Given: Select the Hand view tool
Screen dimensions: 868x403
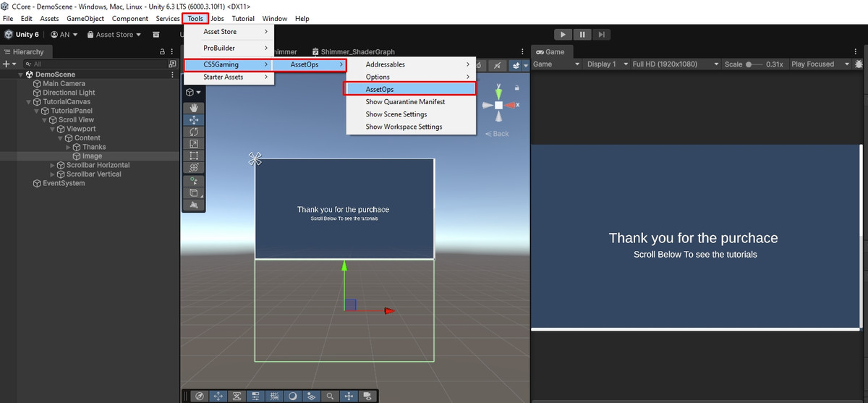Looking at the screenshot, I should pyautogui.click(x=194, y=108).
